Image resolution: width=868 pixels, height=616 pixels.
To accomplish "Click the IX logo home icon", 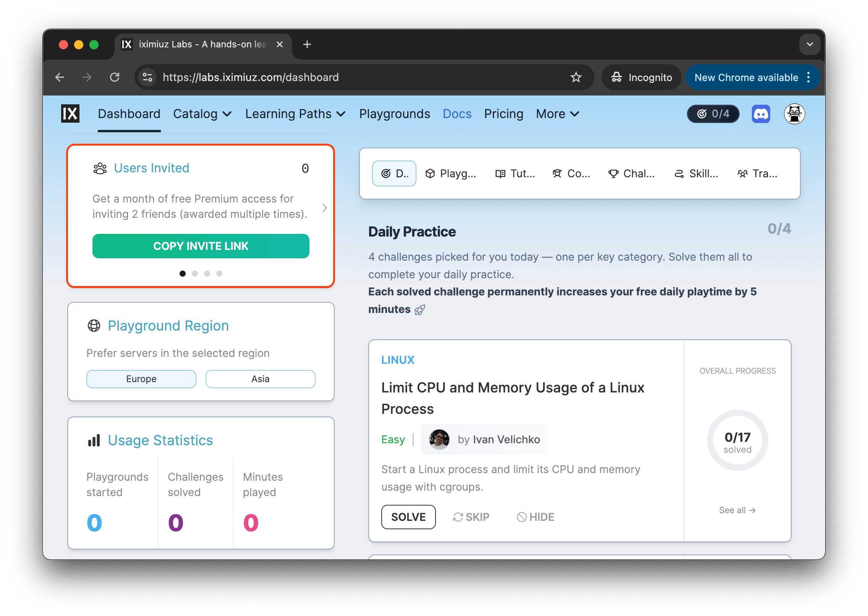I will point(70,114).
